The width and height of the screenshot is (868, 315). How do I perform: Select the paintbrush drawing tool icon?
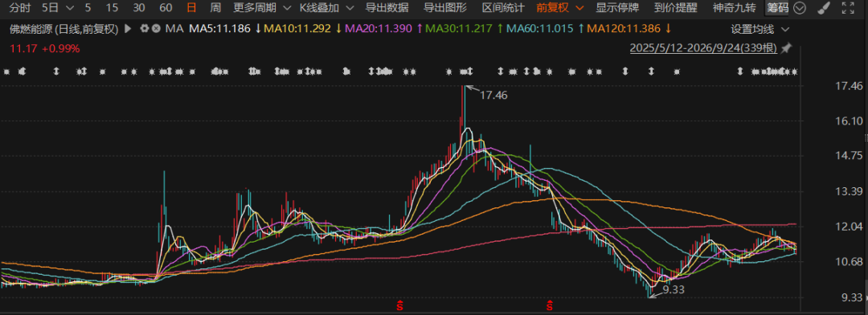point(823,8)
